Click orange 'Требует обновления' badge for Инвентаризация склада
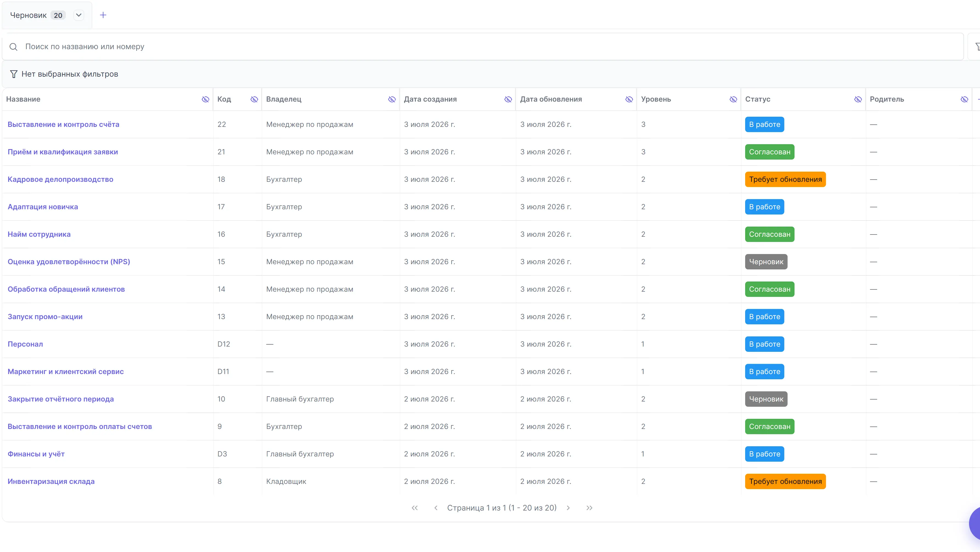 [785, 481]
